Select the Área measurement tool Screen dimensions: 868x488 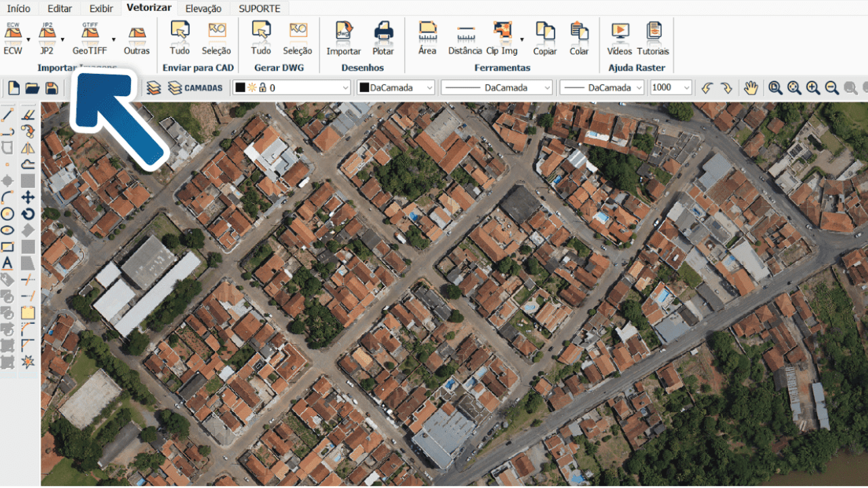click(x=427, y=38)
